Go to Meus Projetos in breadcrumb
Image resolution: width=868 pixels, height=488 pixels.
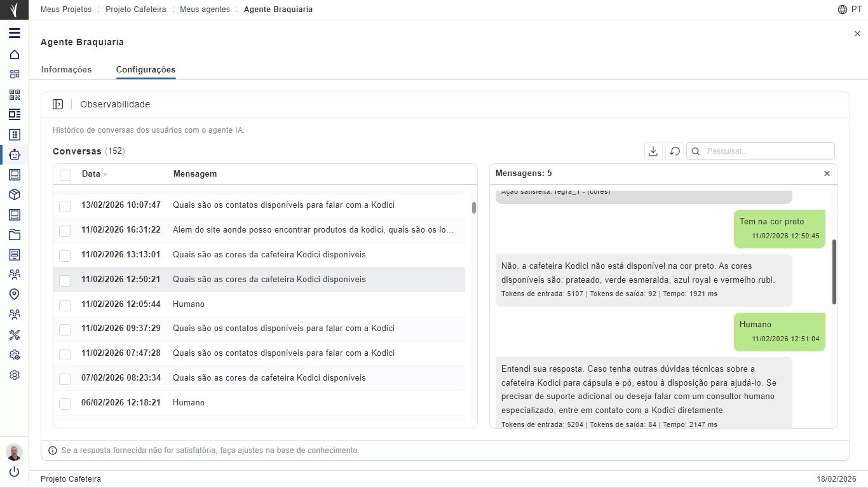coord(66,10)
